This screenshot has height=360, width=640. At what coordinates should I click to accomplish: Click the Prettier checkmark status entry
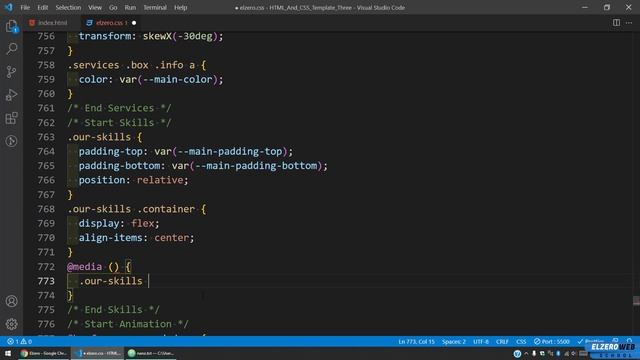pos(591,341)
